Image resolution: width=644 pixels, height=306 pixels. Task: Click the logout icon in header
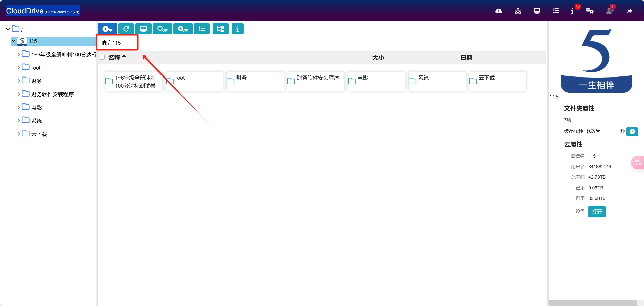coord(629,11)
